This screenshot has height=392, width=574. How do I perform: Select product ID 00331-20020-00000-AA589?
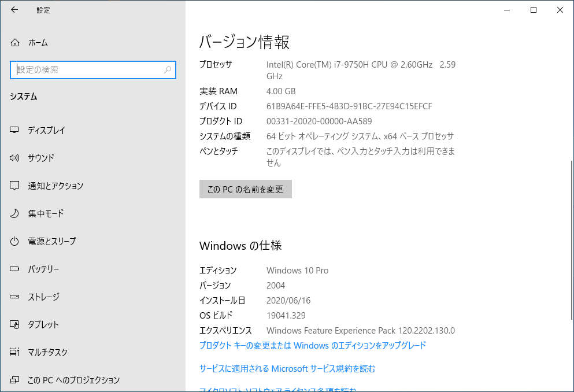(x=319, y=121)
